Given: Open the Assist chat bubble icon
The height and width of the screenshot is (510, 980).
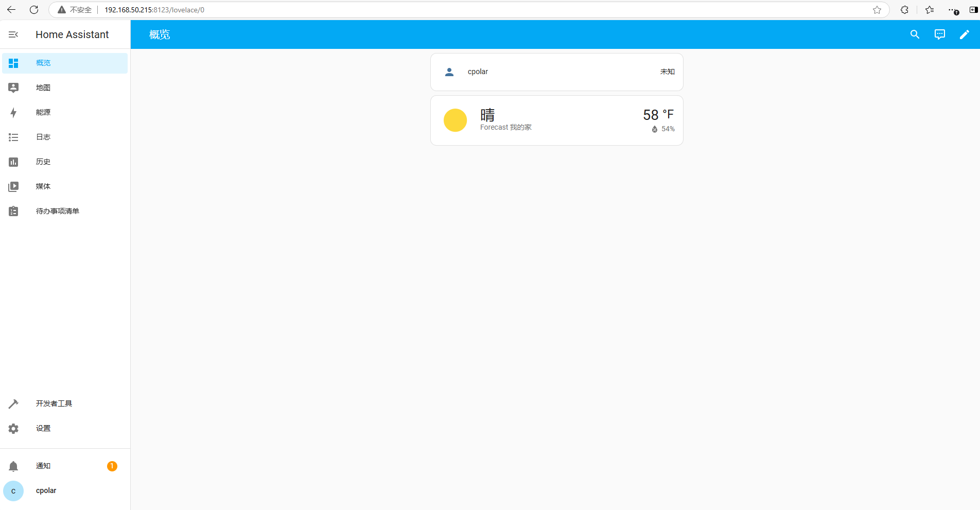Looking at the screenshot, I should click(939, 34).
